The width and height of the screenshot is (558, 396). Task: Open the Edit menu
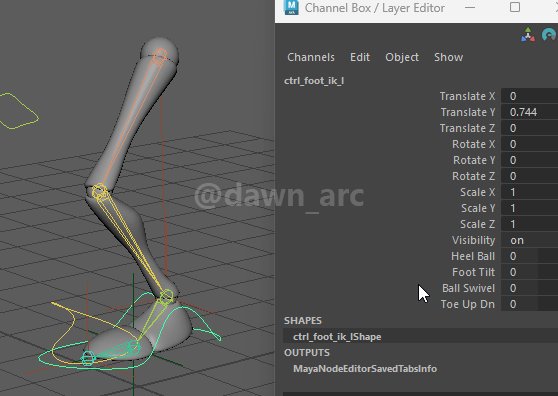coord(360,57)
